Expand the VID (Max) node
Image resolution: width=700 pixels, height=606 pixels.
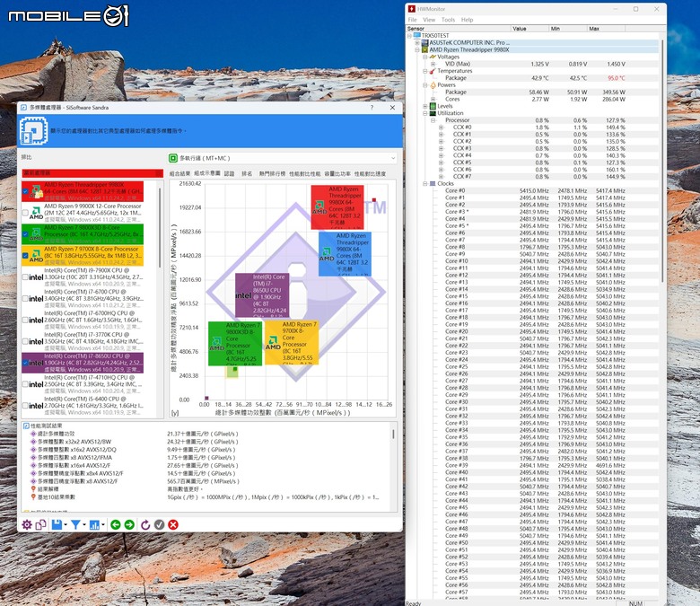433,64
